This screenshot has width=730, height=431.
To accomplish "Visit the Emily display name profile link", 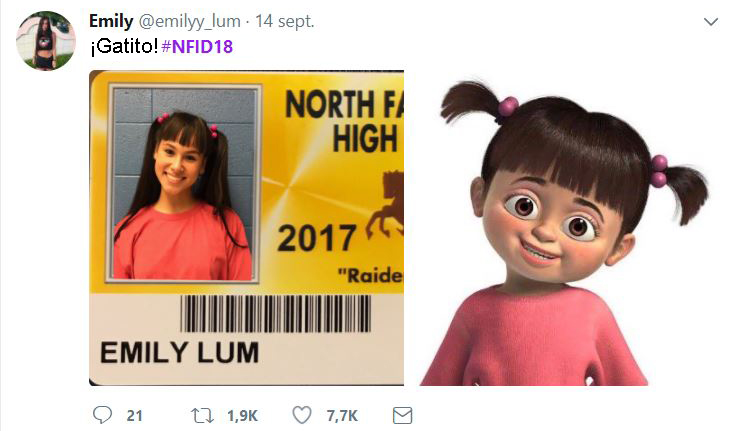I will (111, 21).
